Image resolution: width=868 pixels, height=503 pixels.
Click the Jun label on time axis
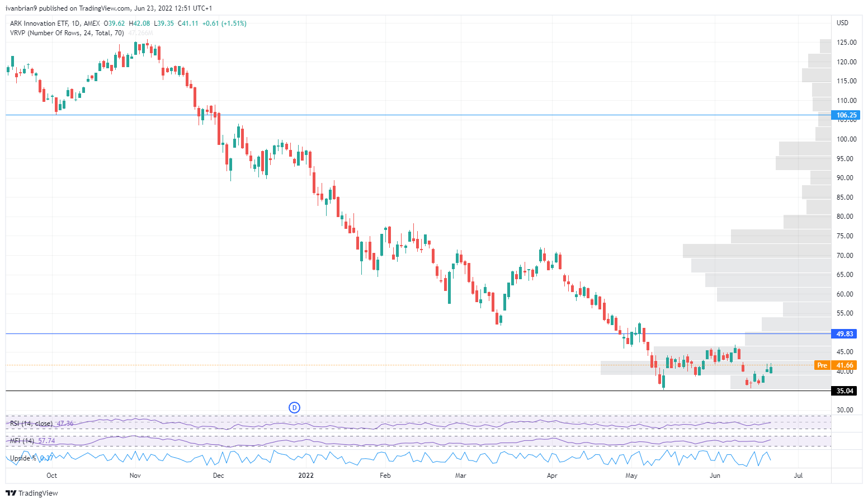[x=715, y=476]
